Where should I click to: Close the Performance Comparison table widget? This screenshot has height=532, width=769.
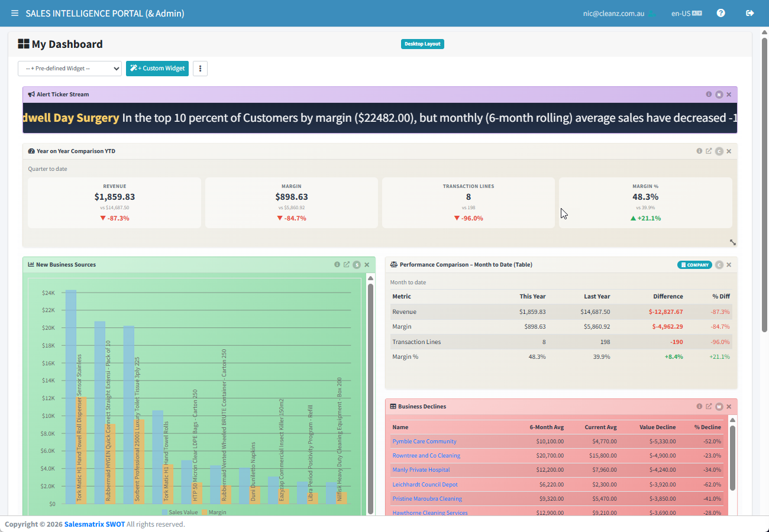[729, 265]
